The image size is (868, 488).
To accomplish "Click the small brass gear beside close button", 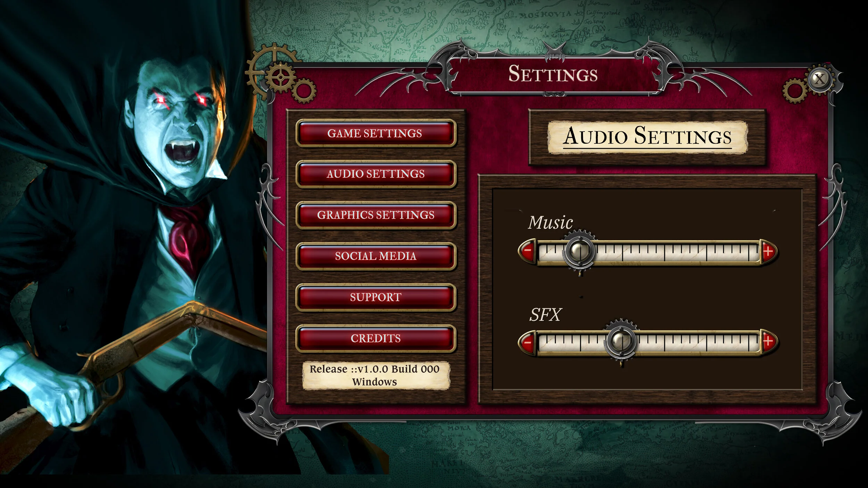I will point(794,91).
